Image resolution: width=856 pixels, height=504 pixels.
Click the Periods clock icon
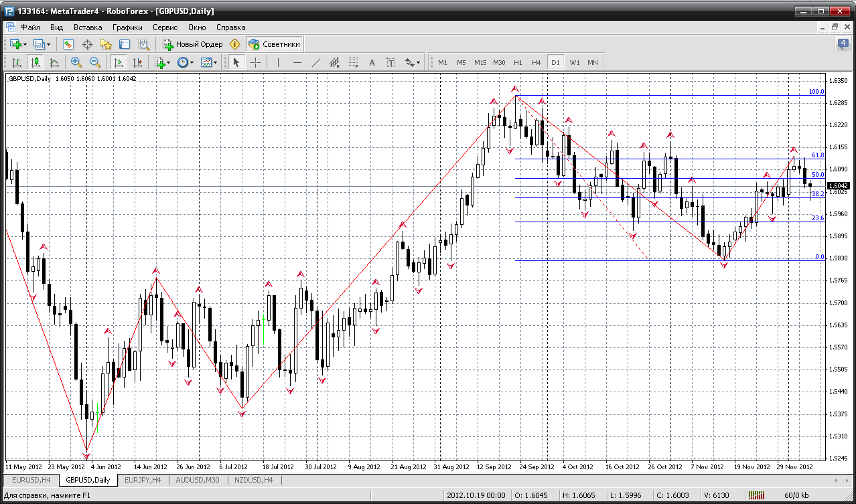pyautogui.click(x=183, y=62)
